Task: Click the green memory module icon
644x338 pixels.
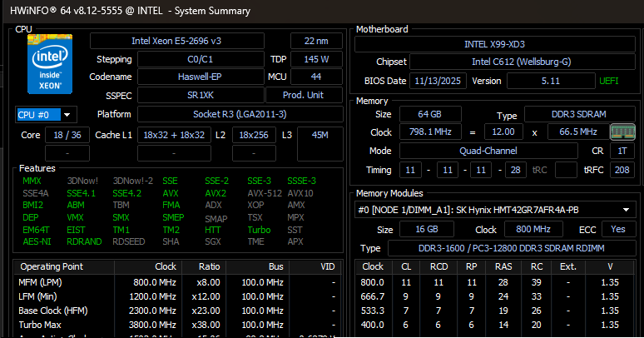Action: pyautogui.click(x=622, y=132)
